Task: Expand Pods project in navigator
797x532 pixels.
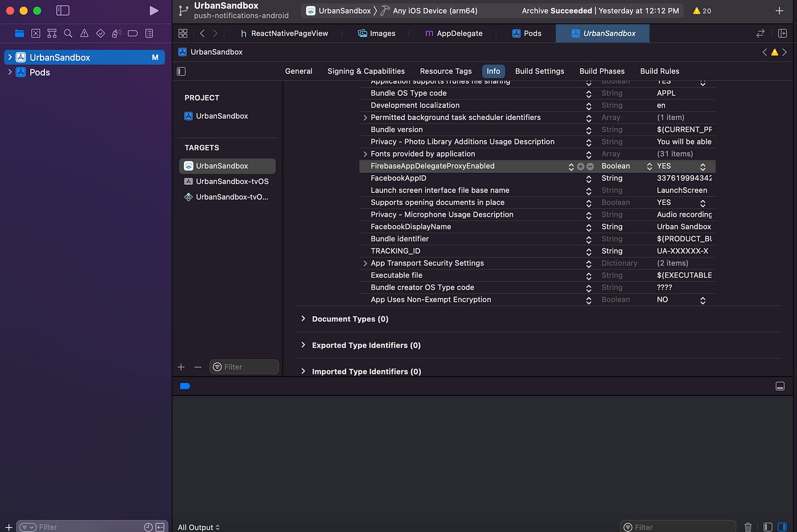Action: (10, 72)
